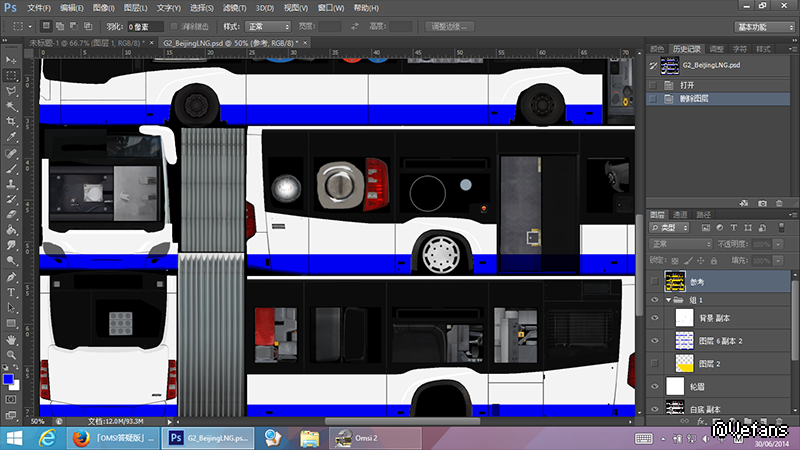Click the camera icon for new history snapshot

tap(763, 202)
